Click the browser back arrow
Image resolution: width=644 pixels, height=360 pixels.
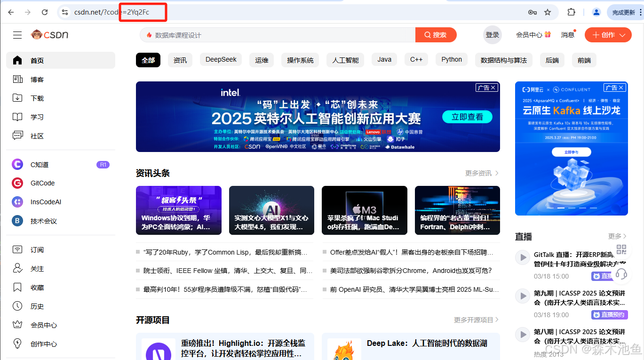[11, 12]
